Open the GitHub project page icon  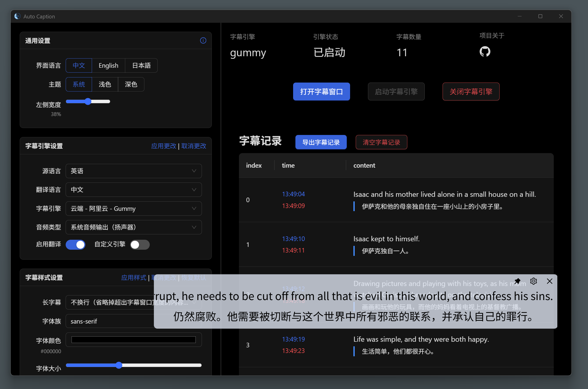coord(485,52)
